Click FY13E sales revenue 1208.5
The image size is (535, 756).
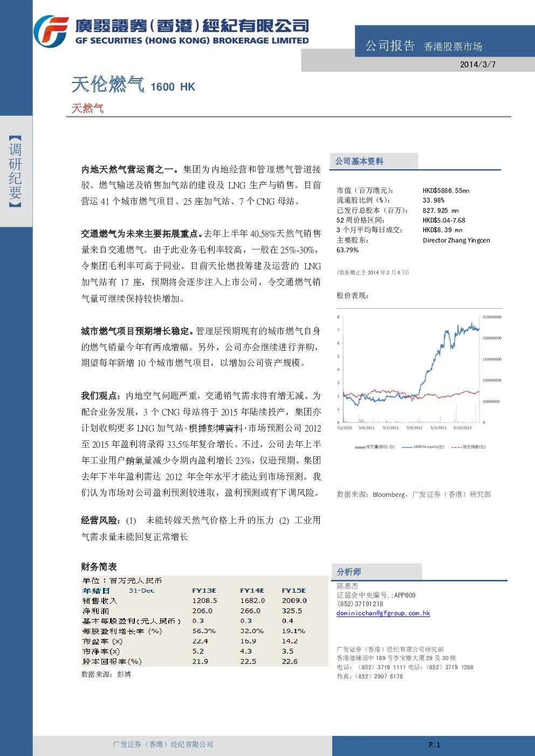coord(204,600)
